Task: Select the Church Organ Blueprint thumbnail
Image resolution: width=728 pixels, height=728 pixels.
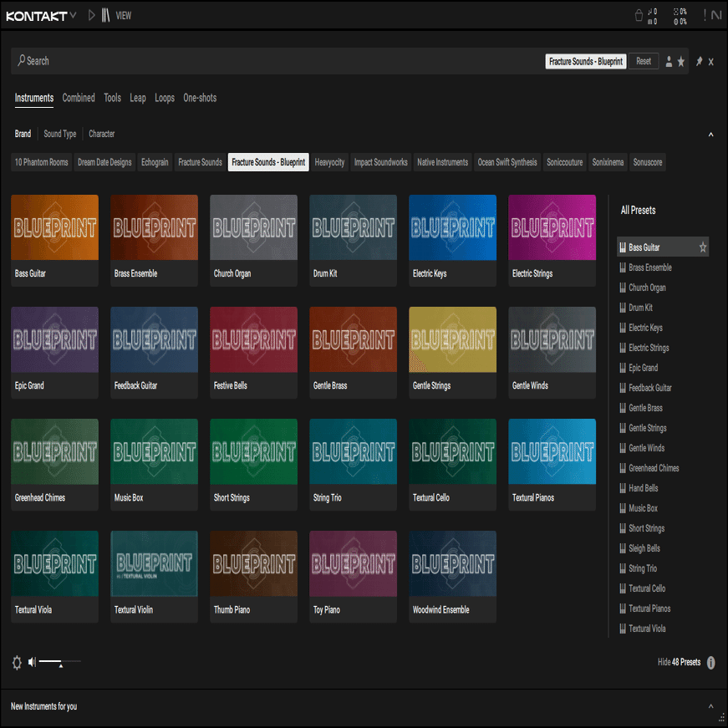Action: (x=253, y=227)
